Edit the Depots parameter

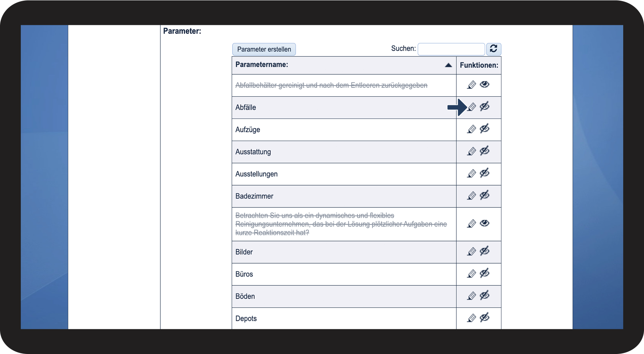[472, 318]
